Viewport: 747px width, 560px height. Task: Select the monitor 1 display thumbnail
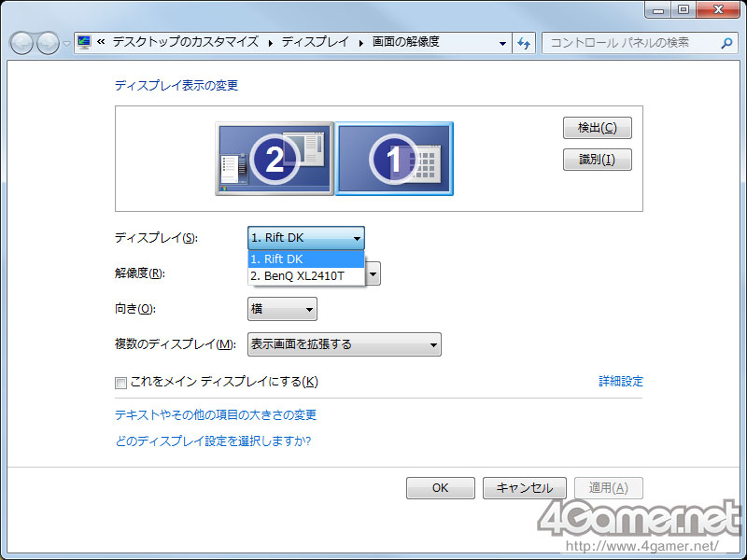click(394, 159)
